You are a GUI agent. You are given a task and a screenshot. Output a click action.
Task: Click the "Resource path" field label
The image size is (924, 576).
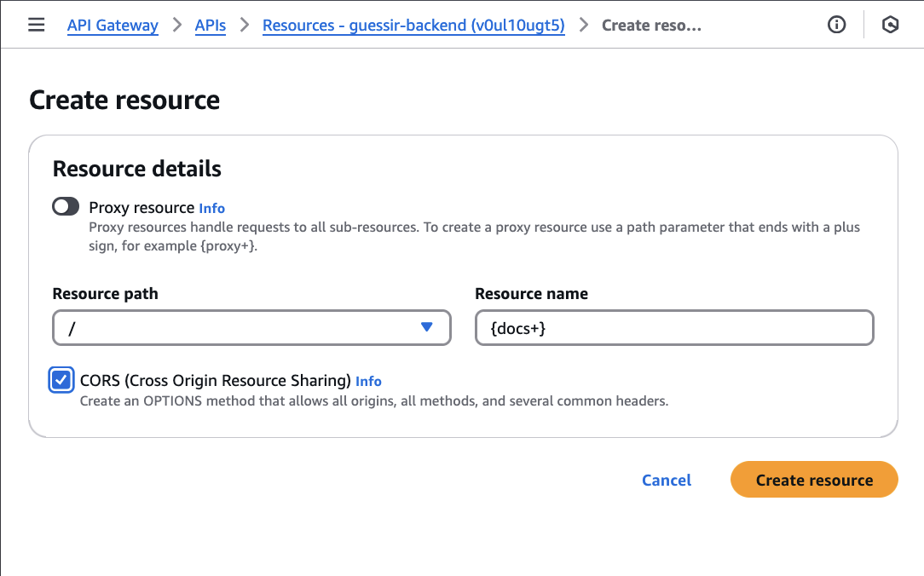(x=106, y=293)
